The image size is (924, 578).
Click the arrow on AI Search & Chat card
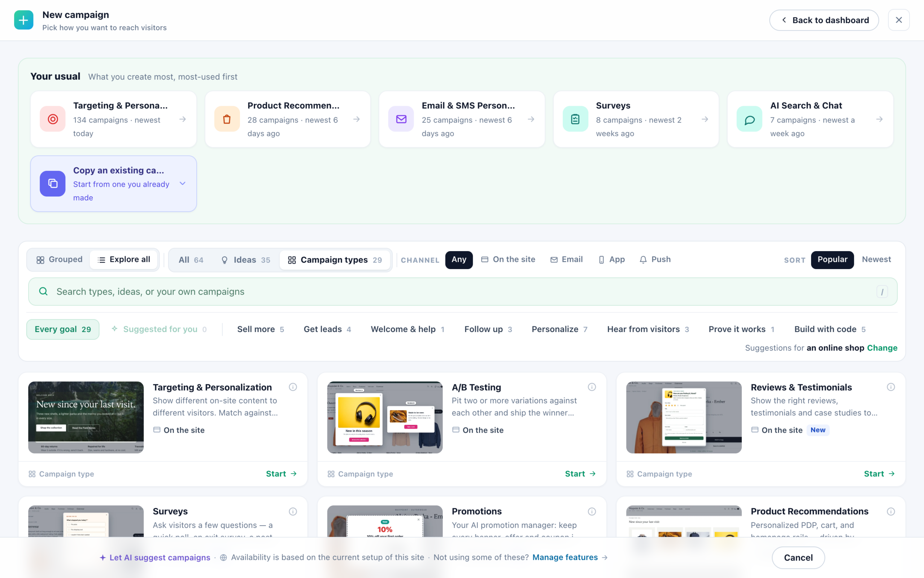pyautogui.click(x=879, y=119)
